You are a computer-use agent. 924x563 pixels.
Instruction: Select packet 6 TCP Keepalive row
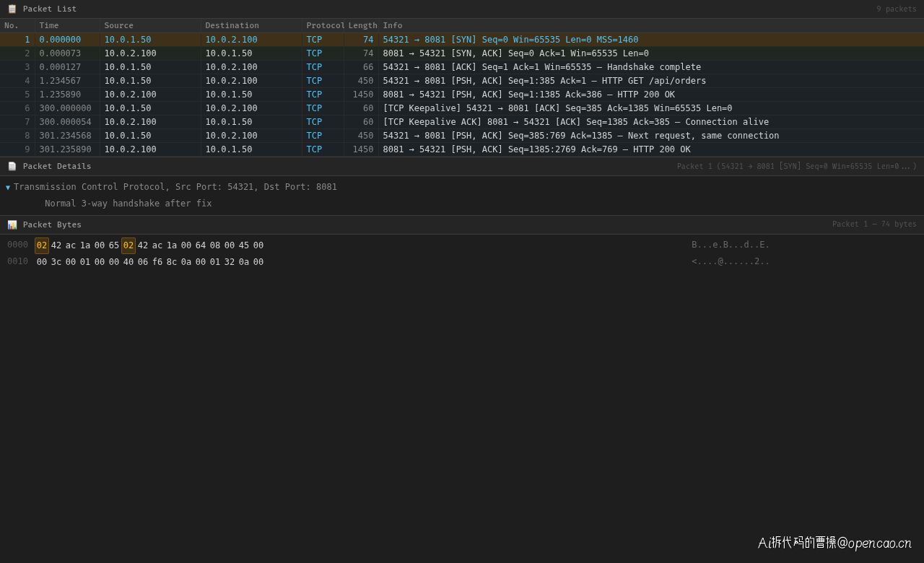point(462,108)
